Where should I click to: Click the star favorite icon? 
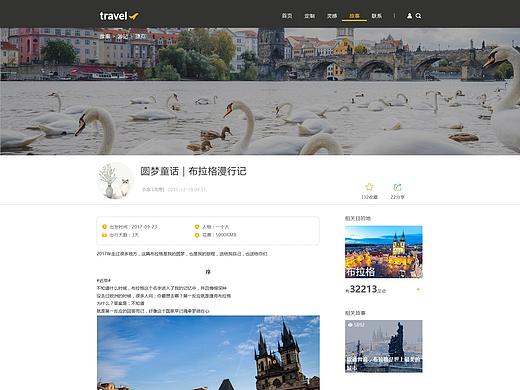369,187
